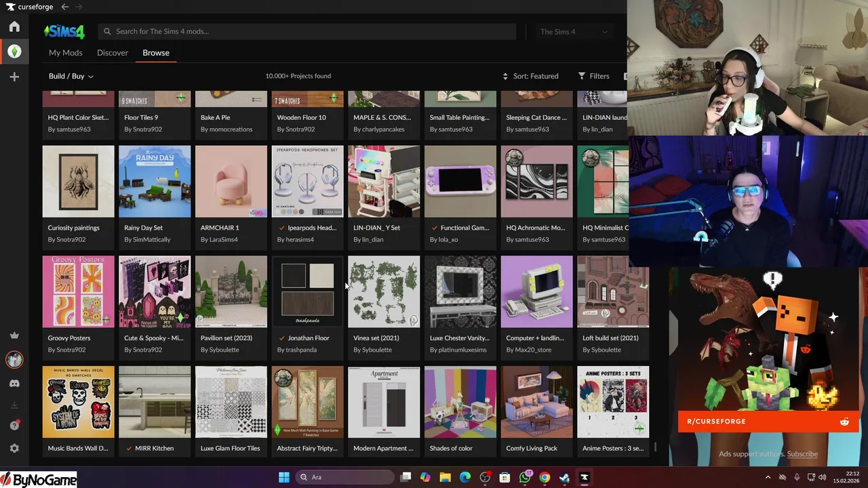Open the premium crown icon in sidebar
The height and width of the screenshot is (488, 868).
point(14,335)
